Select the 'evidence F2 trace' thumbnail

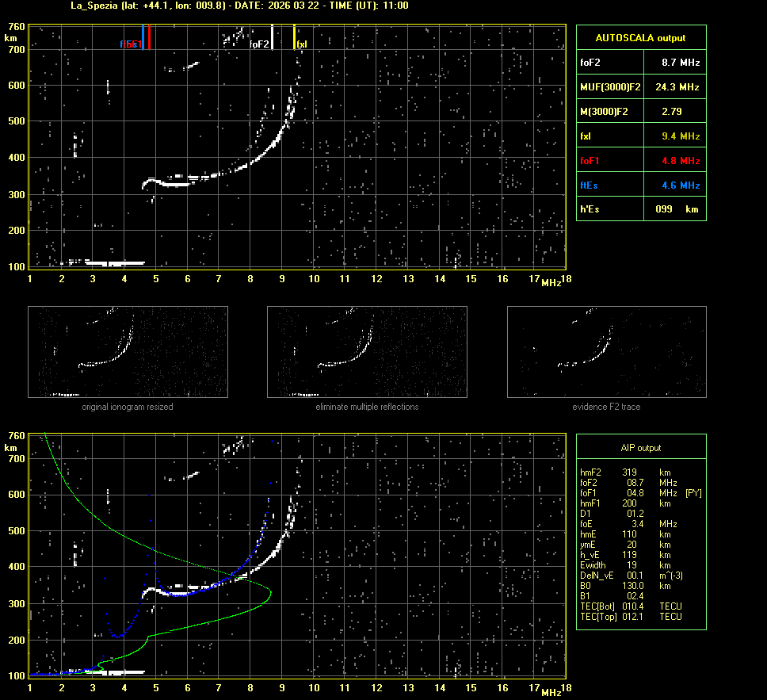606,352
